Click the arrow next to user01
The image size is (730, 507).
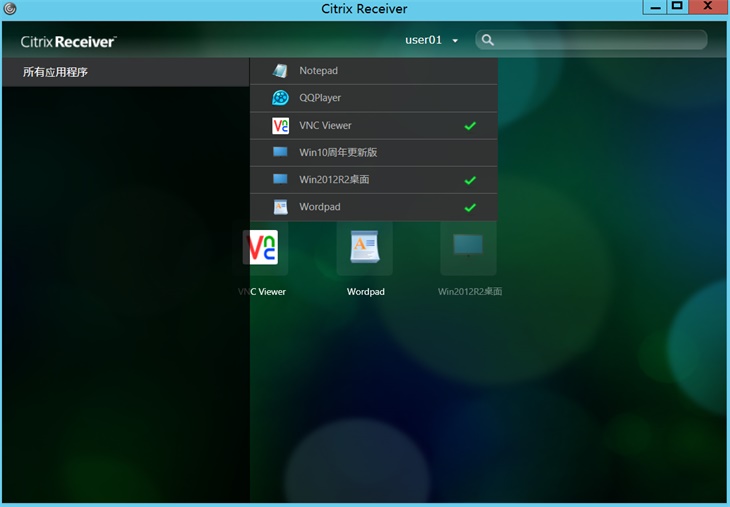pos(455,41)
